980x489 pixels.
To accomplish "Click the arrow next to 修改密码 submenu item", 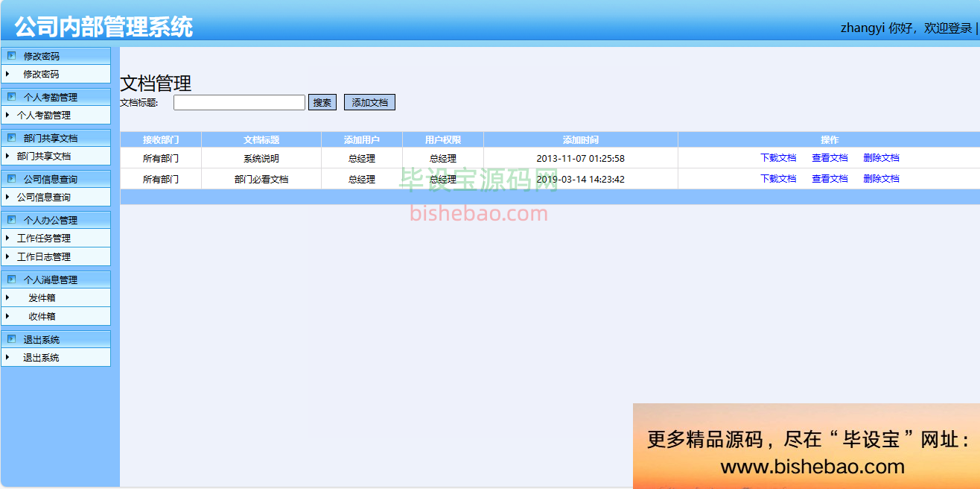I will [7, 74].
